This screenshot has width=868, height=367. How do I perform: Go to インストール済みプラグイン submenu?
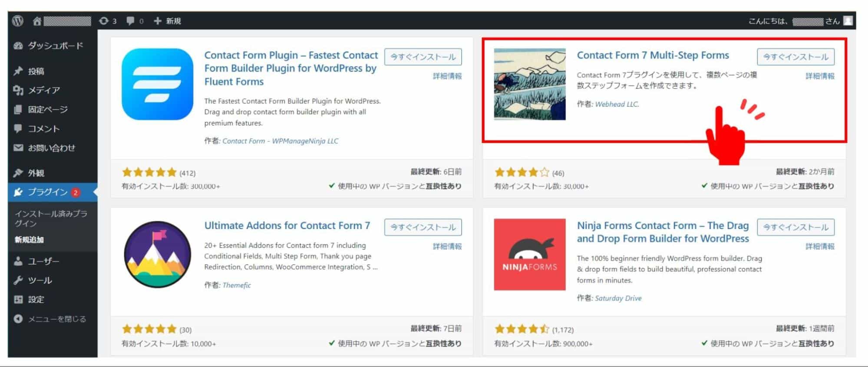[51, 218]
